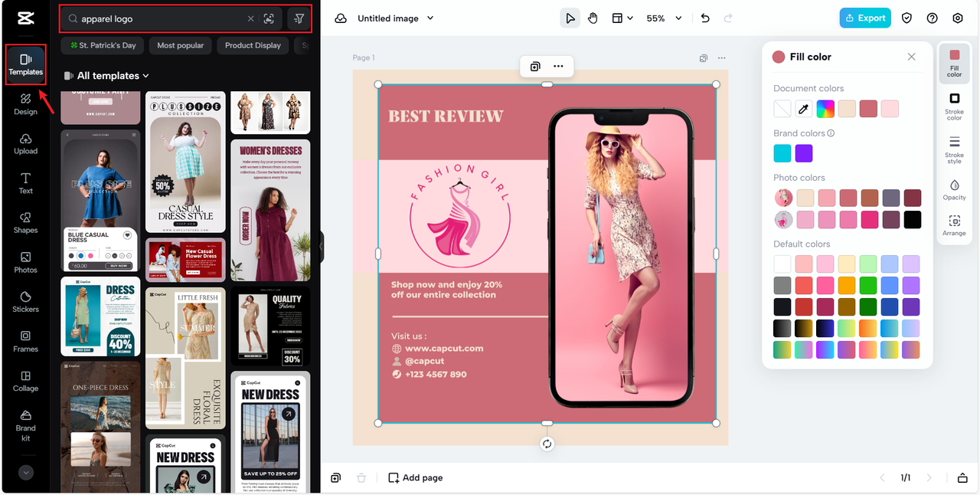Select the Product Display tag
Viewport: 980px width, 495px height.
coord(253,45)
